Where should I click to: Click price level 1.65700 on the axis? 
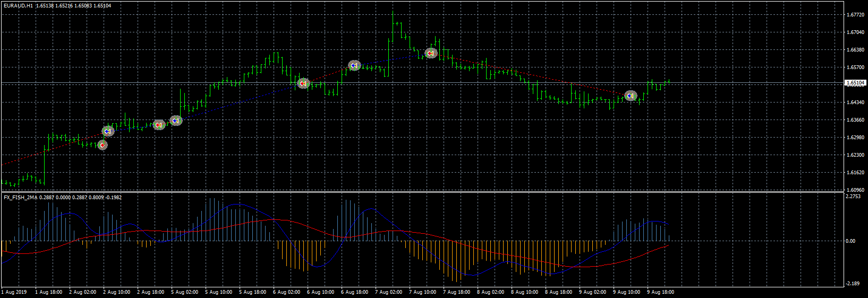click(854, 67)
